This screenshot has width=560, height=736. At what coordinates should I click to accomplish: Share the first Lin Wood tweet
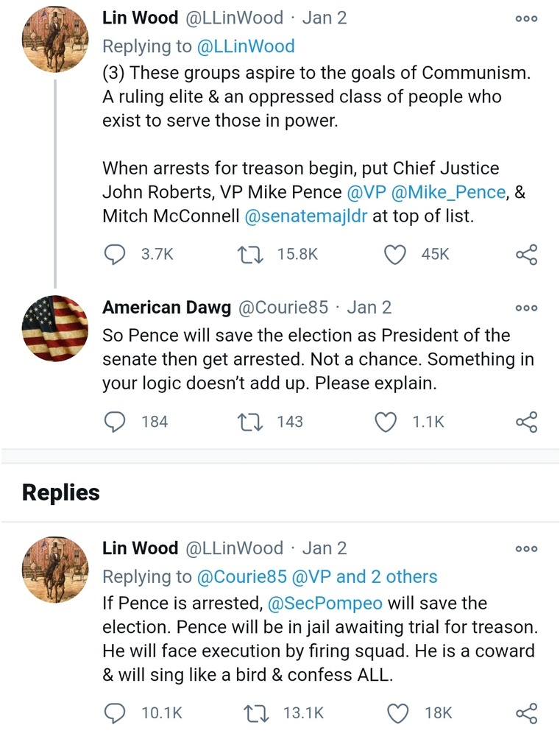(x=526, y=255)
